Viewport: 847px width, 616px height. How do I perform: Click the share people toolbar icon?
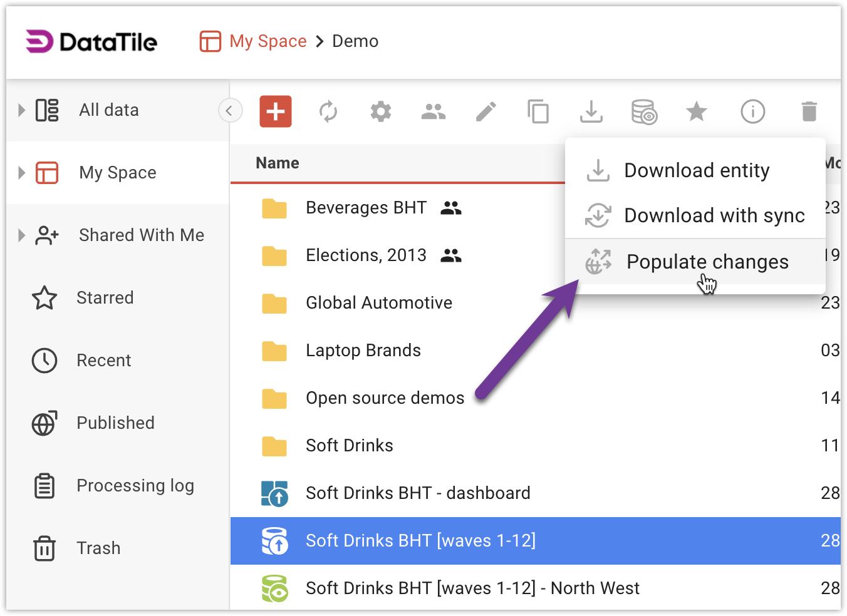[434, 112]
